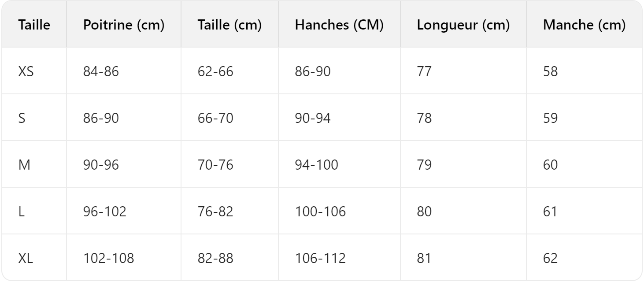The image size is (644, 282).
Task: Select the Manche (cm) column header
Action: pyautogui.click(x=584, y=25)
